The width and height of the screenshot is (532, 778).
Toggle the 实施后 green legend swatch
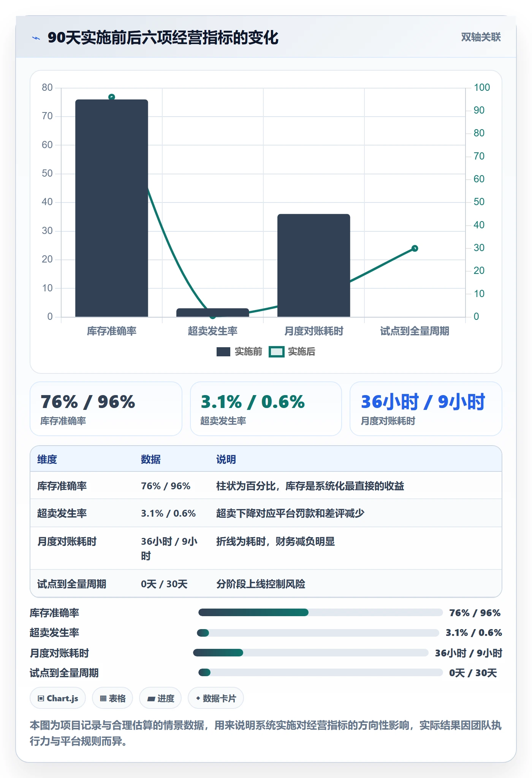pyautogui.click(x=276, y=352)
